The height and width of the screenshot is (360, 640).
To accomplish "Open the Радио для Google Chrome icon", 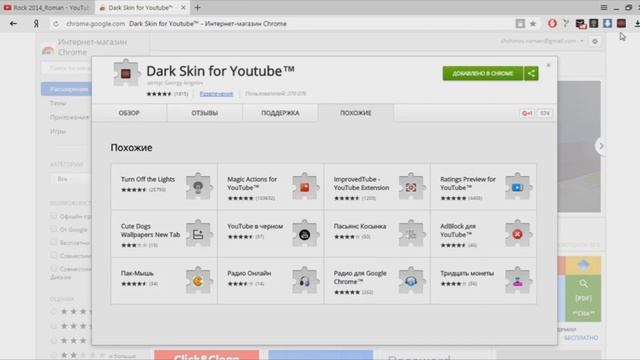I will [411, 280].
